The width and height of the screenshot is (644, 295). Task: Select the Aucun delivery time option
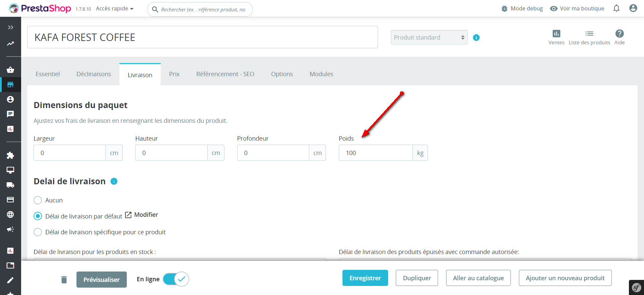38,200
